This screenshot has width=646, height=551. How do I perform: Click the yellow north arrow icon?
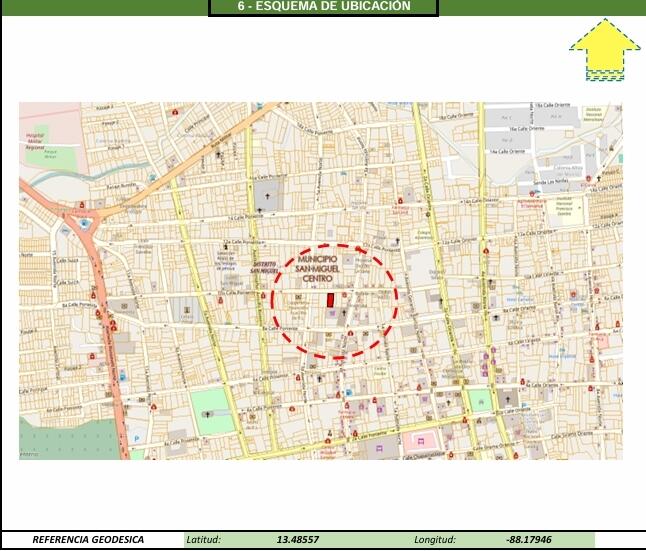tap(604, 48)
